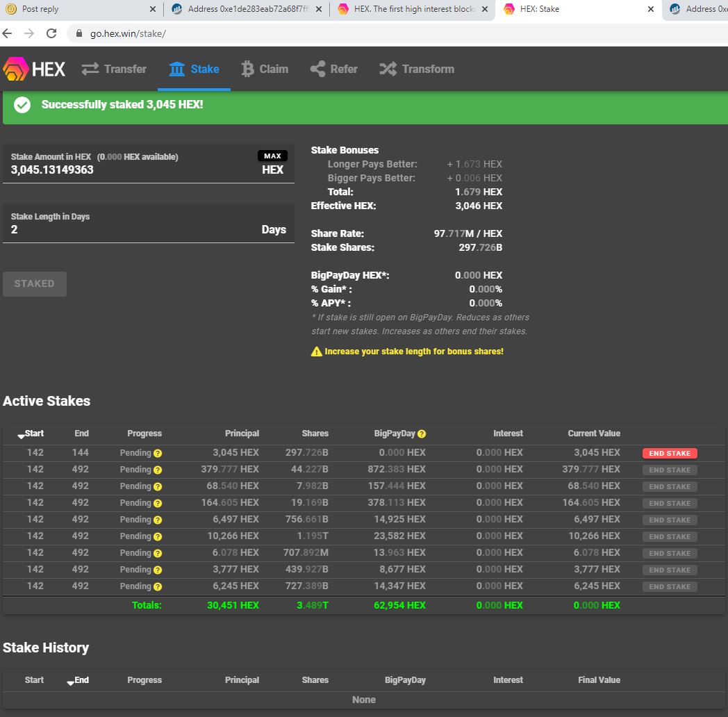
Task: Click Pending help icon for 6,497 HEX stake
Action: coord(158,520)
